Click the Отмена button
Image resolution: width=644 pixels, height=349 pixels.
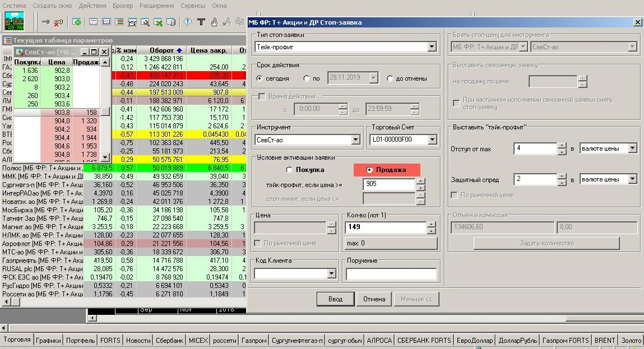coord(374,299)
